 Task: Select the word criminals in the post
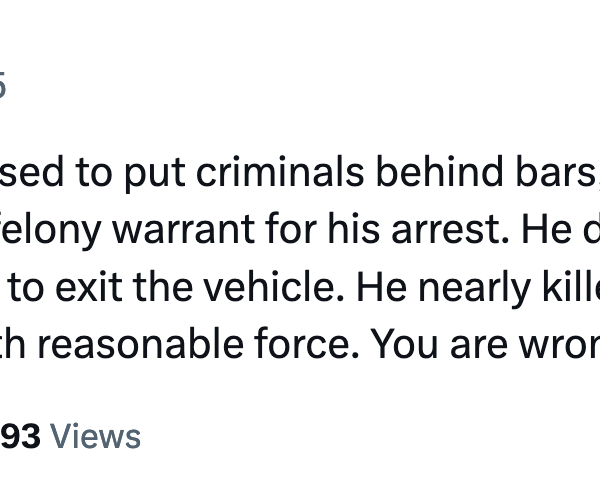pyautogui.click(x=280, y=171)
